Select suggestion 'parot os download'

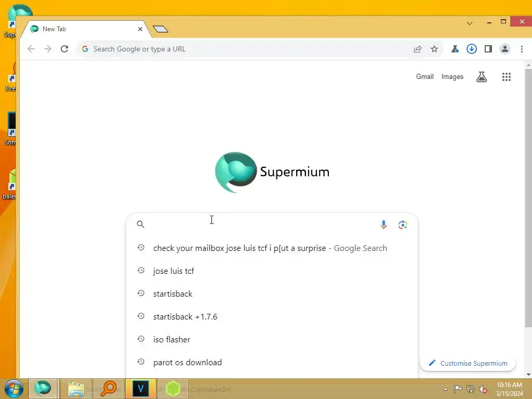[272, 362]
